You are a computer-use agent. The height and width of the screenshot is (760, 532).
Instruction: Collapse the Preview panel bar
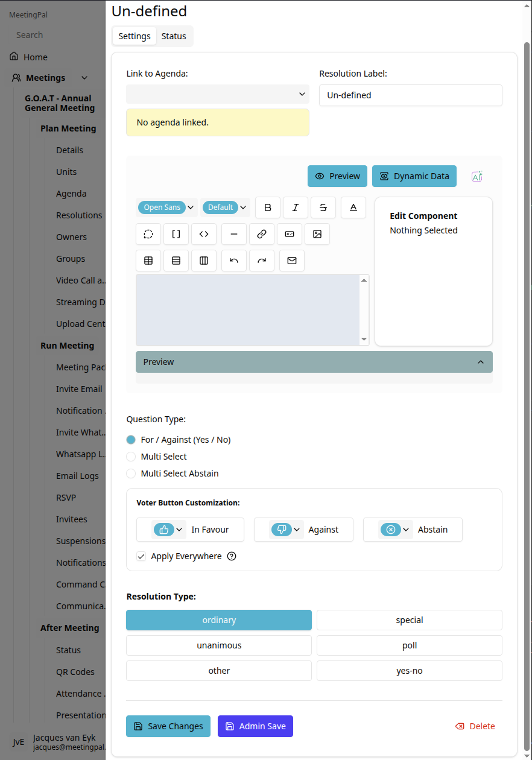[314, 362]
